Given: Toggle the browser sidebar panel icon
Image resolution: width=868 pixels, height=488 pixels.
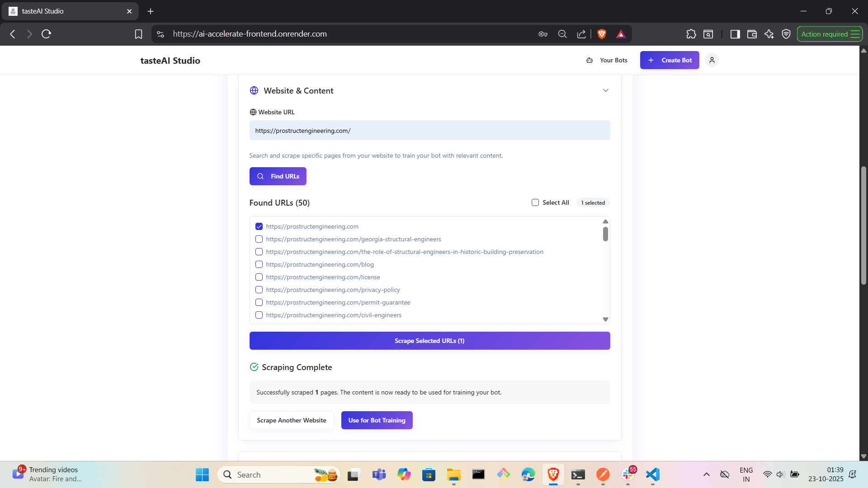Looking at the screenshot, I should coord(735,34).
